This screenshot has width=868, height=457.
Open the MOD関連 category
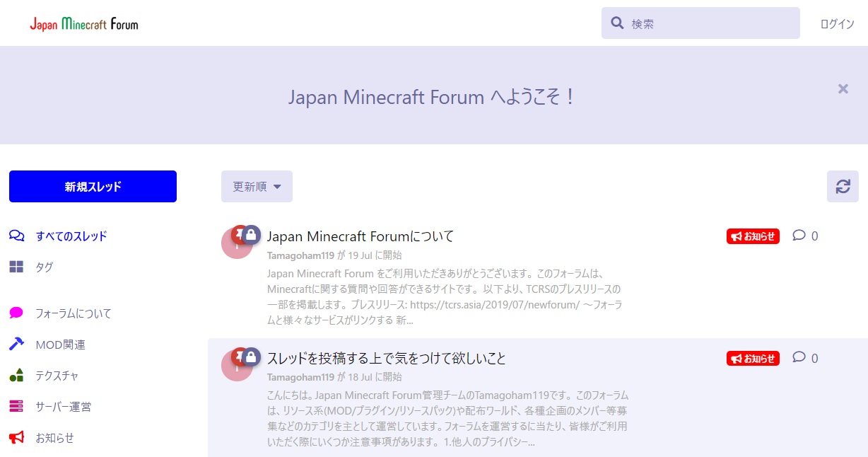point(60,345)
